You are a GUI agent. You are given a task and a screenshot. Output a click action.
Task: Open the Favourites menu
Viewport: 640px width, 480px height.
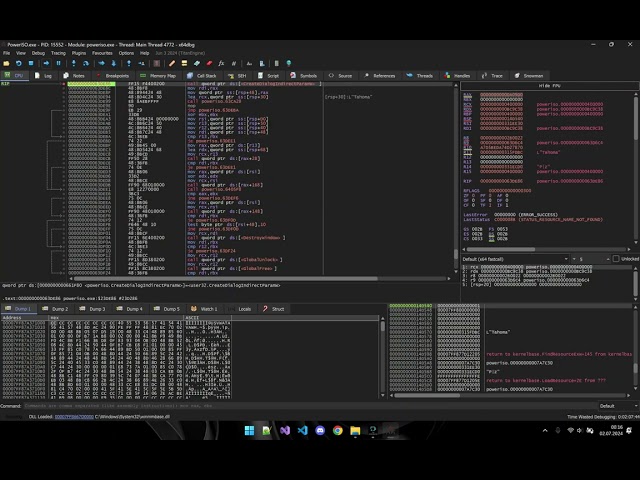click(102, 53)
